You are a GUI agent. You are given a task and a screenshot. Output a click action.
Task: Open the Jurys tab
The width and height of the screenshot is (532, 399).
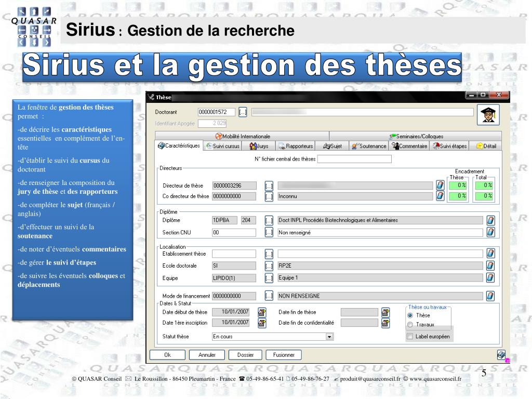[259, 146]
